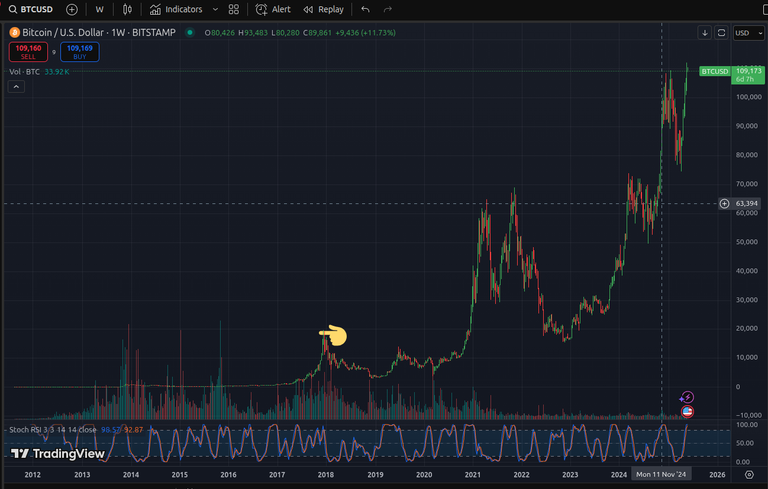Start bar Replay mode
This screenshot has width=768, height=489.
(x=324, y=9)
